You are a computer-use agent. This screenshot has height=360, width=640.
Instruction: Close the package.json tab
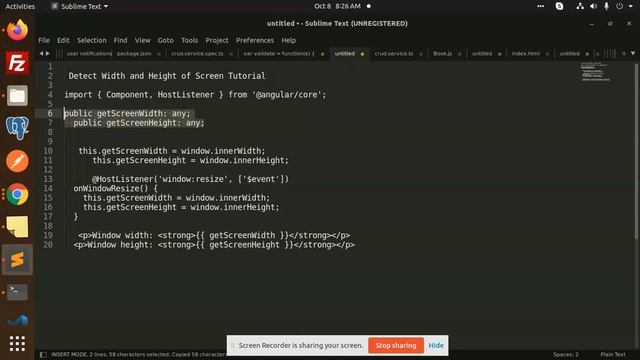click(x=159, y=54)
